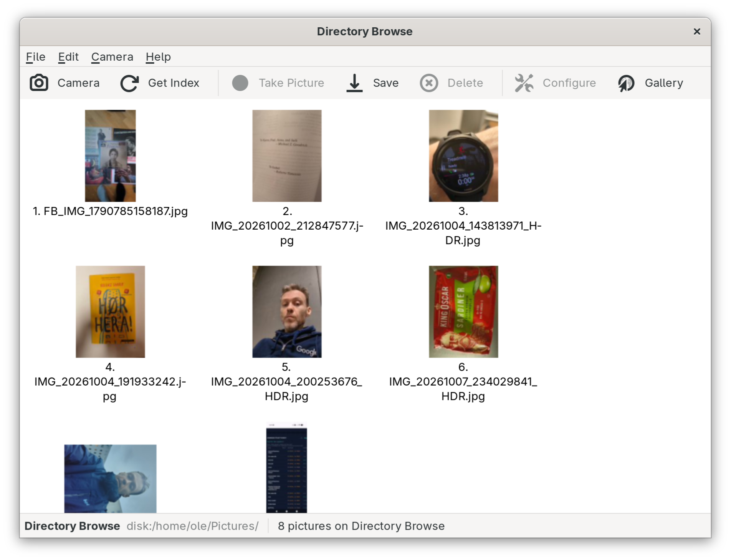Image resolution: width=731 pixels, height=560 pixels.
Task: Click filename IMG_20261002_212847577.jpg
Action: coord(287,233)
